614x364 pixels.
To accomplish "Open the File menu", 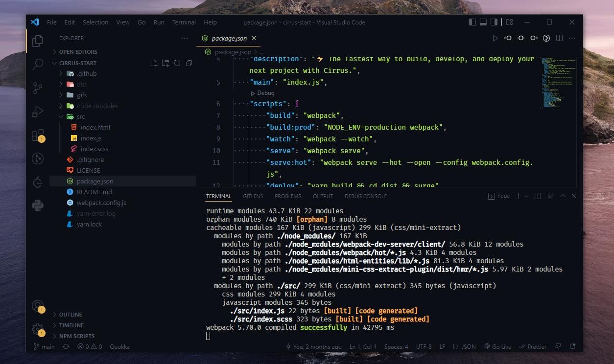I will pyautogui.click(x=51, y=22).
